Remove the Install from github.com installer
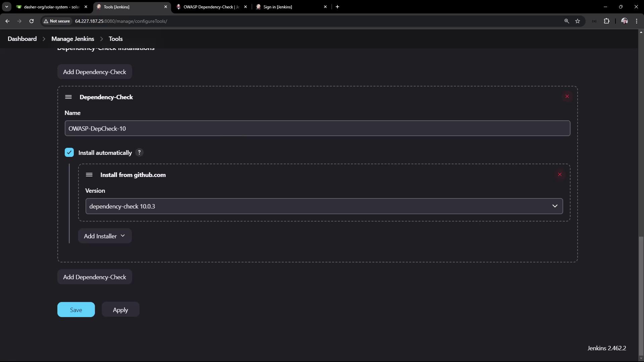Viewport: 644px width, 362px height. coord(559,174)
